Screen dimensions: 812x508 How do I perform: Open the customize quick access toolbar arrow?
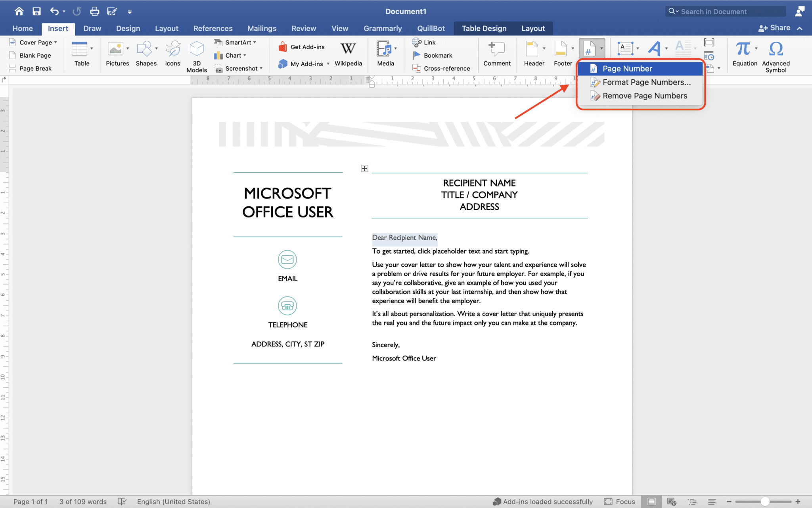(130, 12)
